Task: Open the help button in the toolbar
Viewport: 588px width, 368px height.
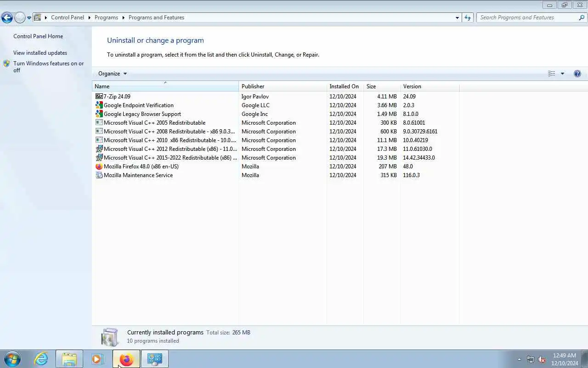Action: pos(577,74)
